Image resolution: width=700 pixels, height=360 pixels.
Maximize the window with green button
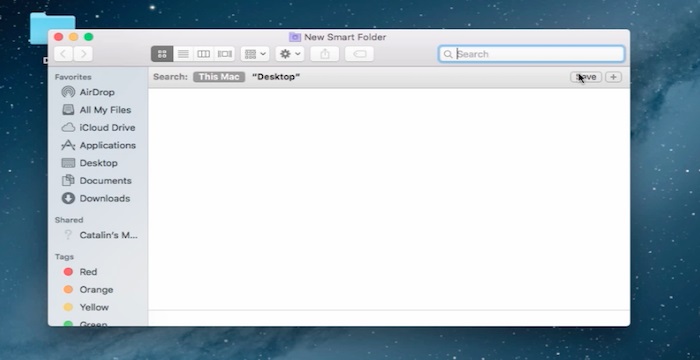point(89,37)
